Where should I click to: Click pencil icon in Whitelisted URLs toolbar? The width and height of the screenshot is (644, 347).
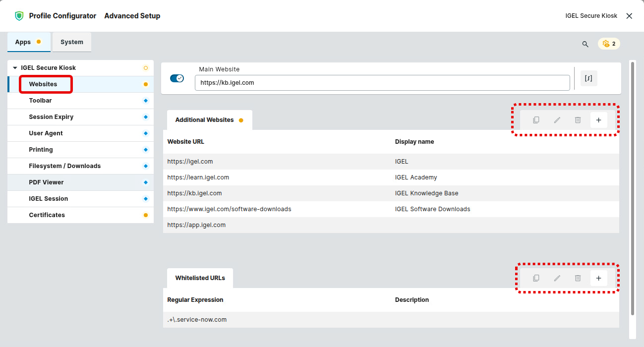pyautogui.click(x=557, y=278)
